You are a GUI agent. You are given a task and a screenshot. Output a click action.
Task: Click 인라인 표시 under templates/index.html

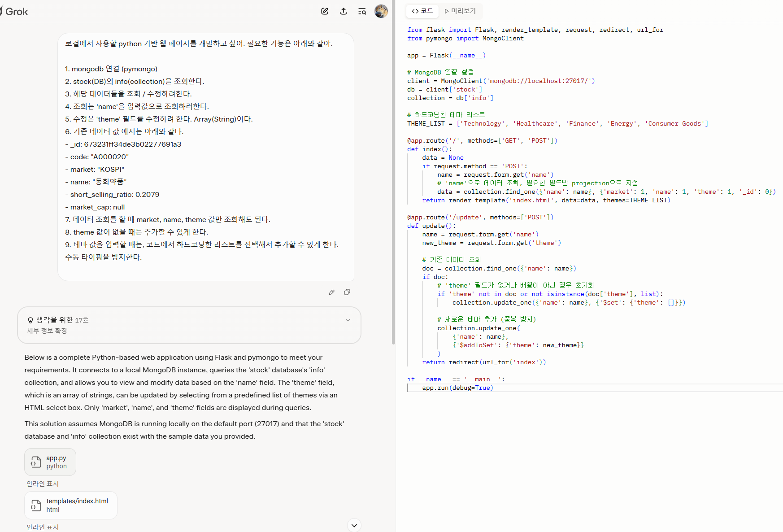click(43, 527)
